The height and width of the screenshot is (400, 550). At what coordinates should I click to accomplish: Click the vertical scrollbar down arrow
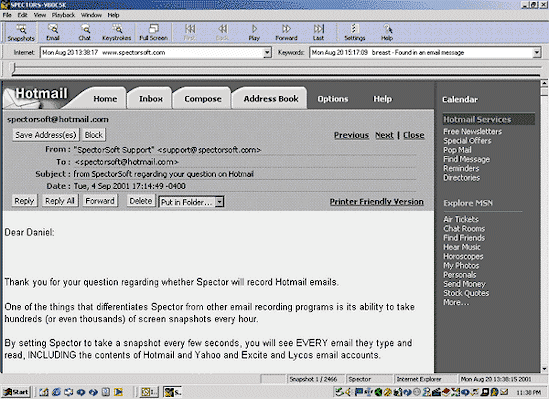[x=544, y=369]
